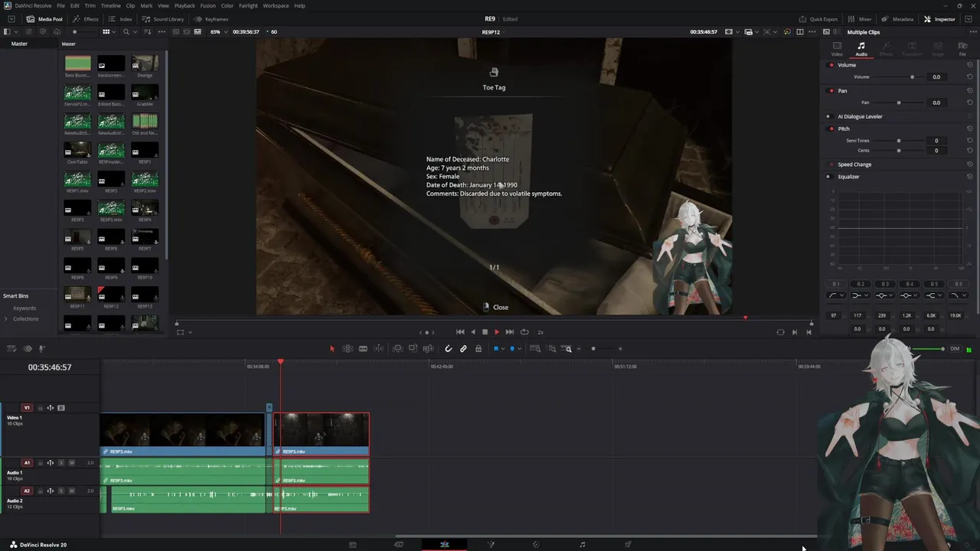The image size is (980, 551).
Task: Click the Custom Zoom magnifier icon
Action: [567, 349]
